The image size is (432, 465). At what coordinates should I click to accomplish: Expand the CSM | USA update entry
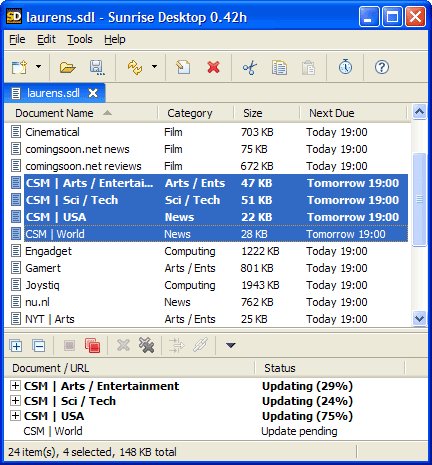tap(15, 416)
